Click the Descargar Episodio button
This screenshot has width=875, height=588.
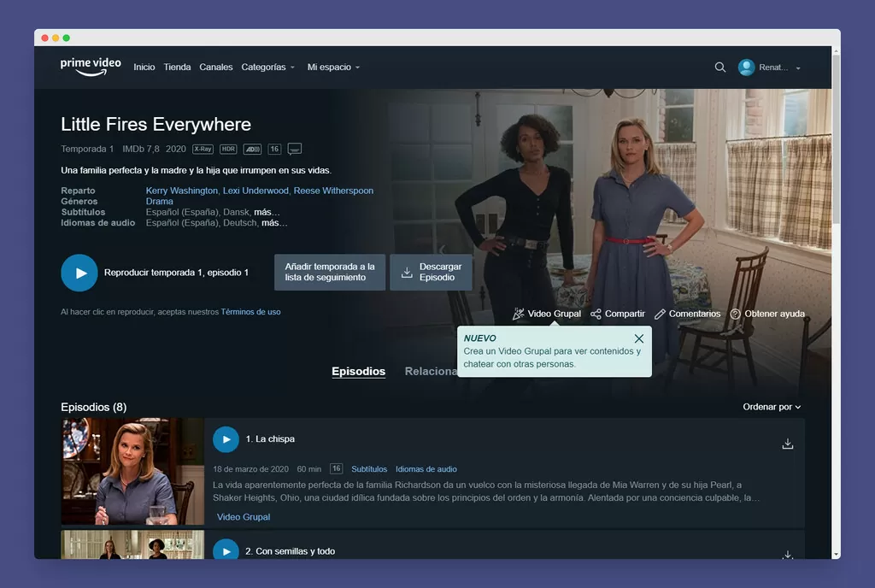(x=431, y=273)
